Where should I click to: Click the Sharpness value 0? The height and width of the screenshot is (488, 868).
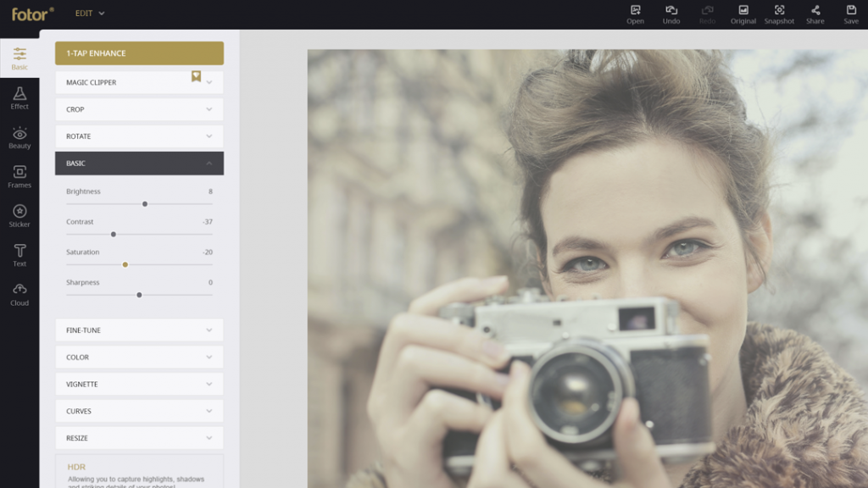[x=210, y=282]
